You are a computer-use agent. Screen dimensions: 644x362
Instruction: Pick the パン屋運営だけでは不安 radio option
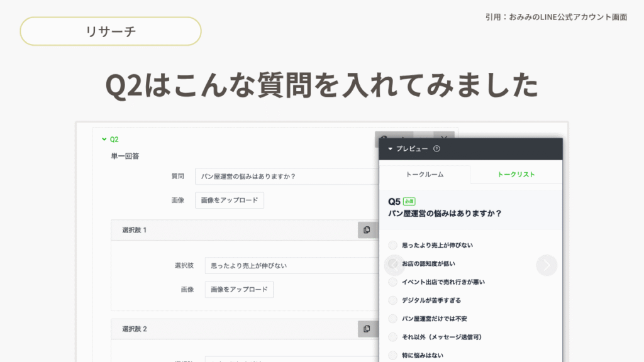(393, 319)
